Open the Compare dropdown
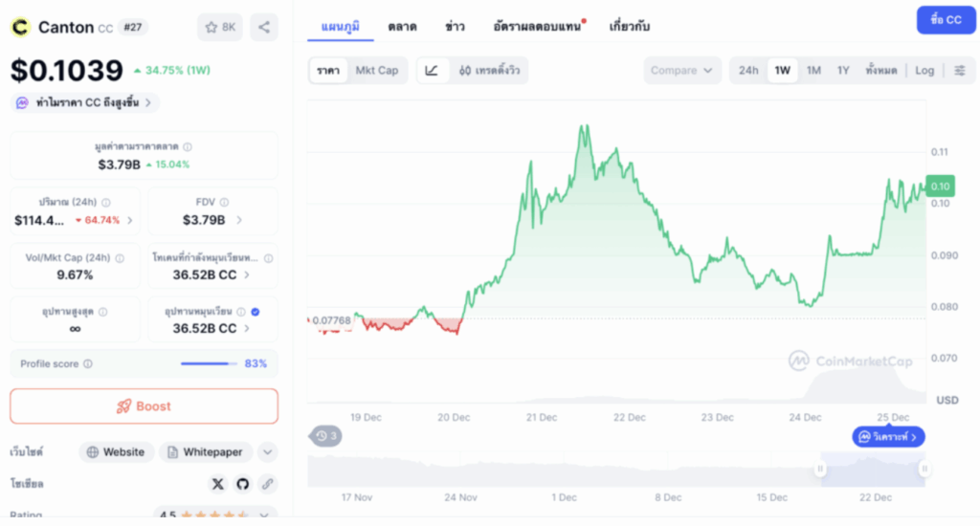 (x=683, y=70)
